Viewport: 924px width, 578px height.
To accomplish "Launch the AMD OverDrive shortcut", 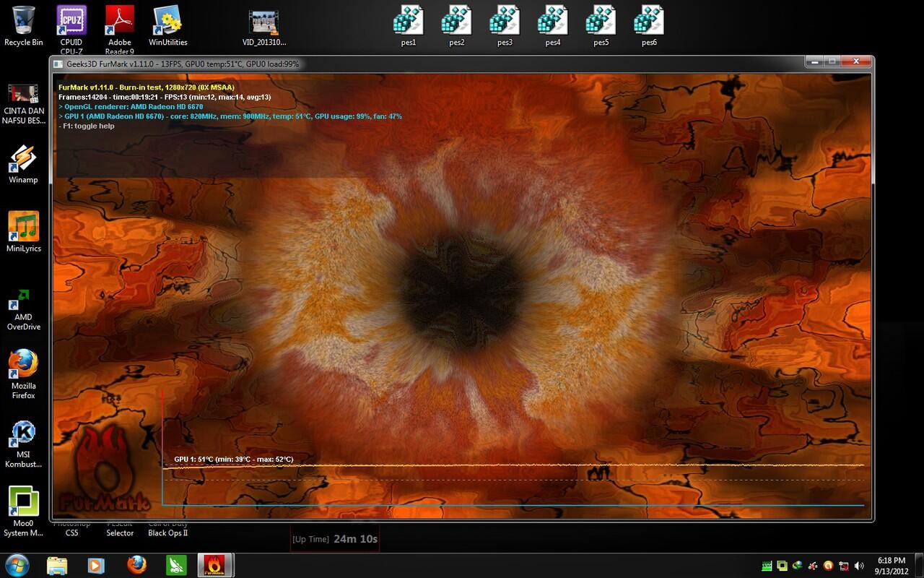I will pyautogui.click(x=23, y=309).
